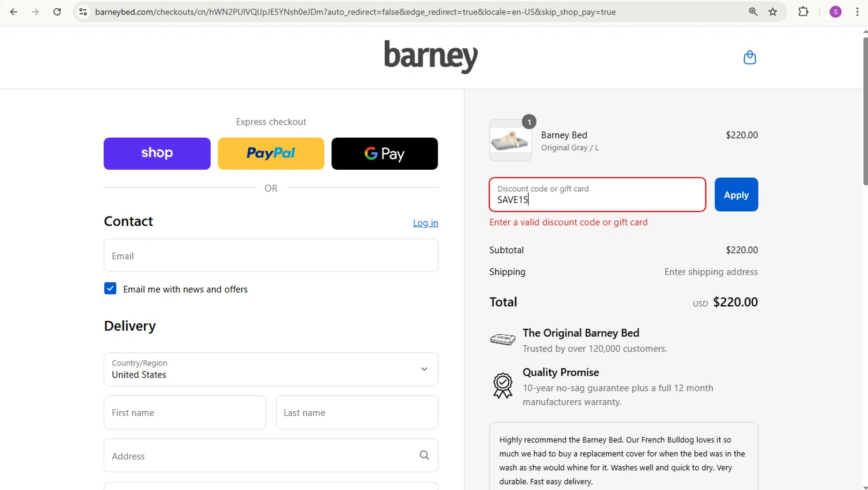This screenshot has width=868, height=490.
Task: Click the 'Enter a valid discount code' error
Action: [568, 222]
